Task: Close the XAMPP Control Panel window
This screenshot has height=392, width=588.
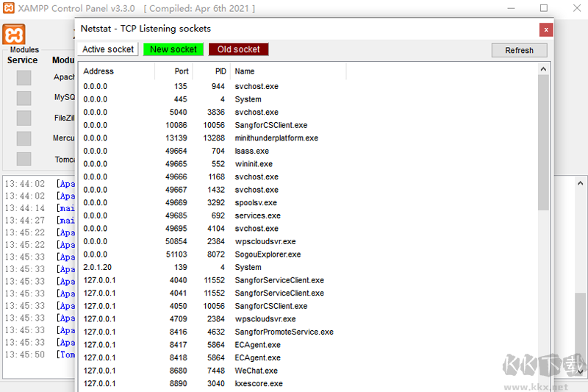Action: point(577,8)
